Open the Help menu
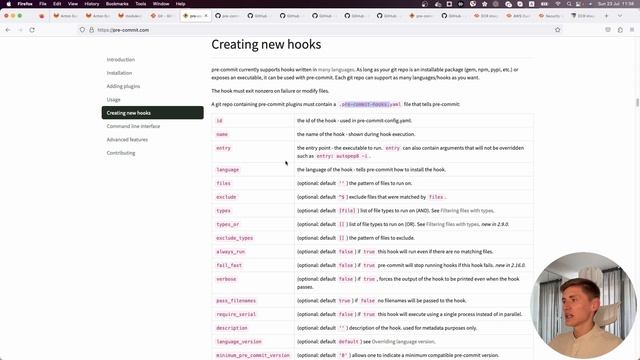640x360 pixels. coord(180,4)
